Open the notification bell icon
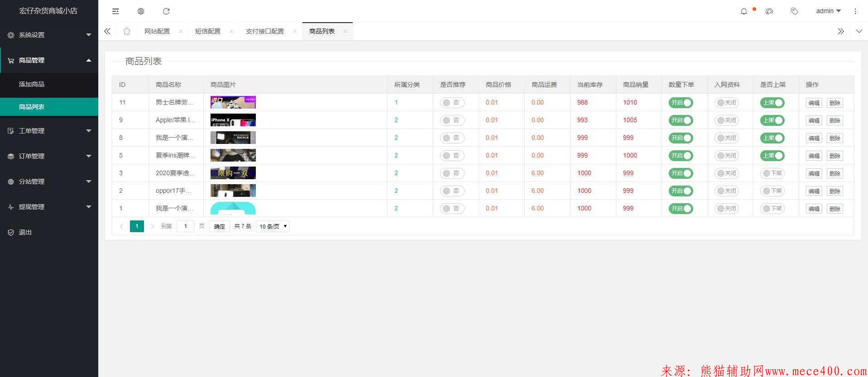The width and height of the screenshot is (868, 377). 743,11
